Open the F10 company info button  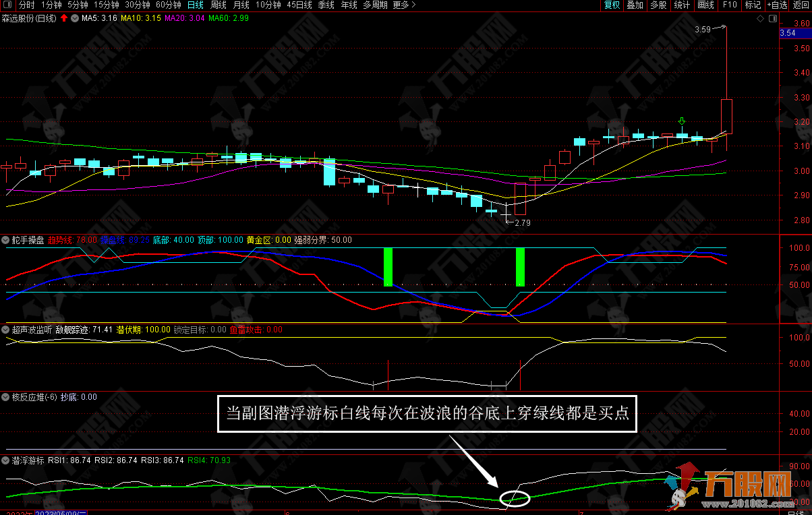click(730, 5)
